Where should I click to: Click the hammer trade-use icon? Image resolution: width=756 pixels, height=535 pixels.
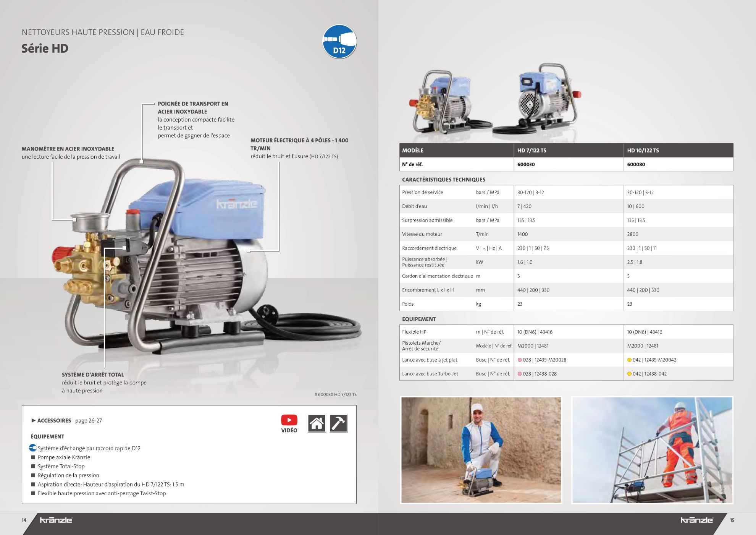[338, 423]
